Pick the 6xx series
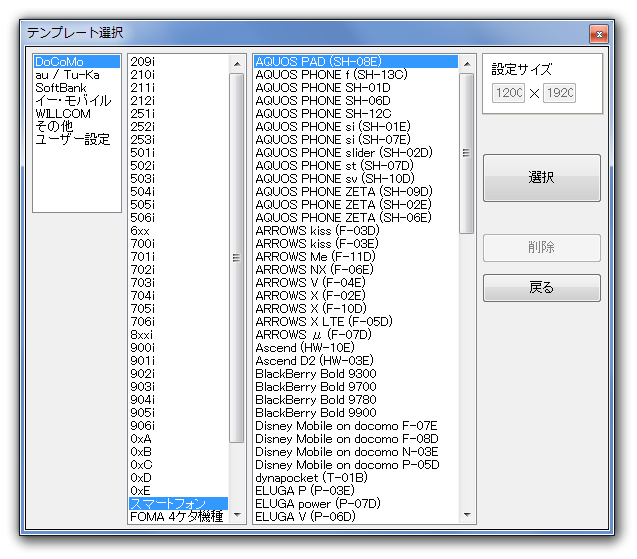 pyautogui.click(x=178, y=231)
